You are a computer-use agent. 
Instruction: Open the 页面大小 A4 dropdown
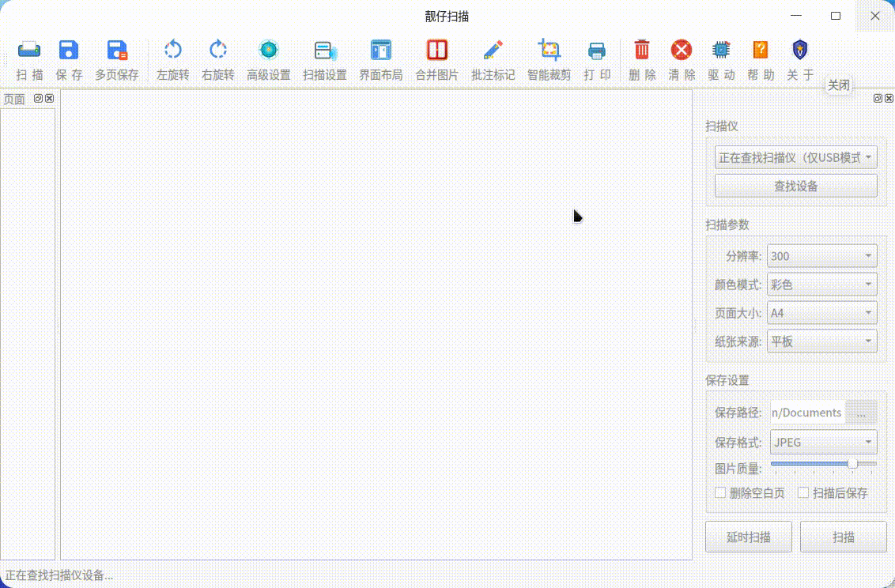click(822, 313)
